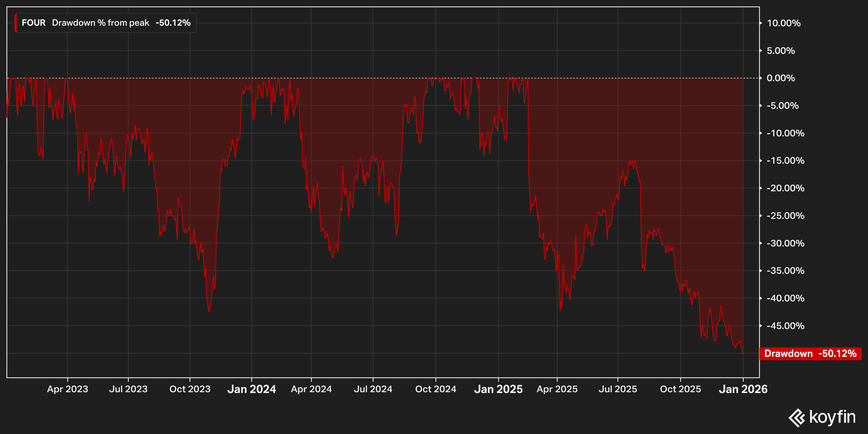Click the -50.12% value in legend
The height and width of the screenshot is (434, 868).
pos(173,23)
